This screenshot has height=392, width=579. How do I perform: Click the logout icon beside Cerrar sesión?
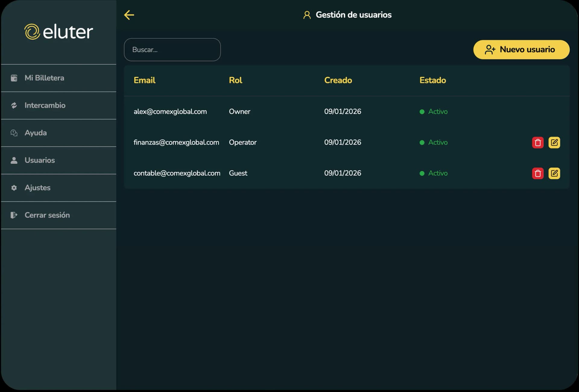coord(14,215)
